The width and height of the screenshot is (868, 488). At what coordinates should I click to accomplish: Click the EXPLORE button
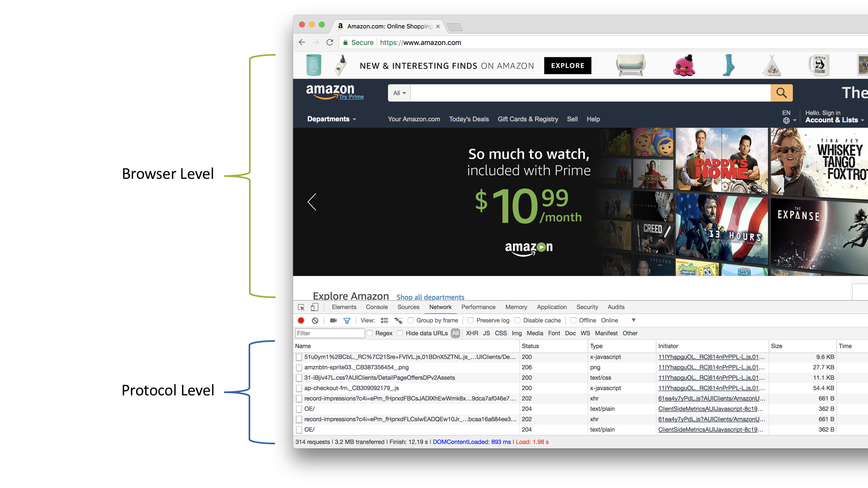tap(568, 66)
